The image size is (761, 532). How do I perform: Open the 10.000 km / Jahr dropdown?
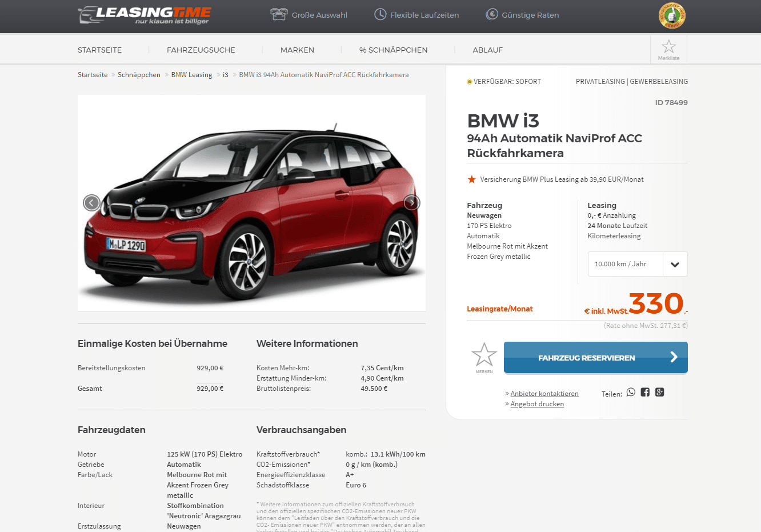[638, 264]
